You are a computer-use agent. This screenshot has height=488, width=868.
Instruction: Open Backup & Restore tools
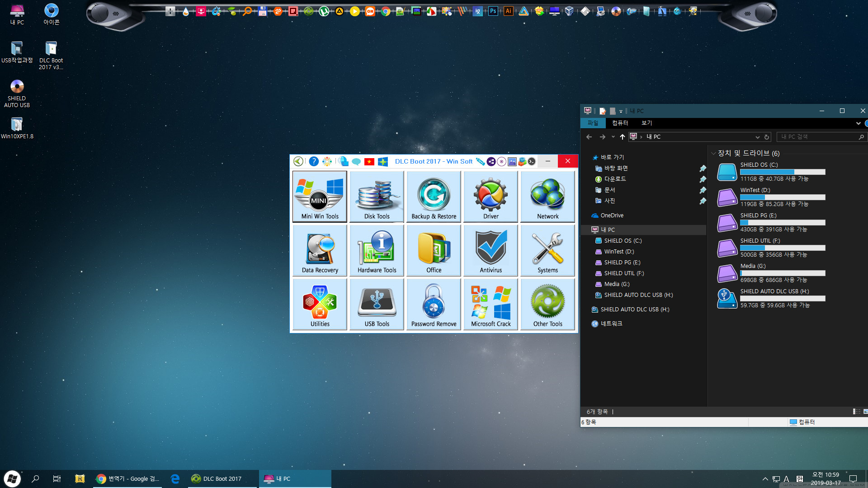tap(434, 197)
